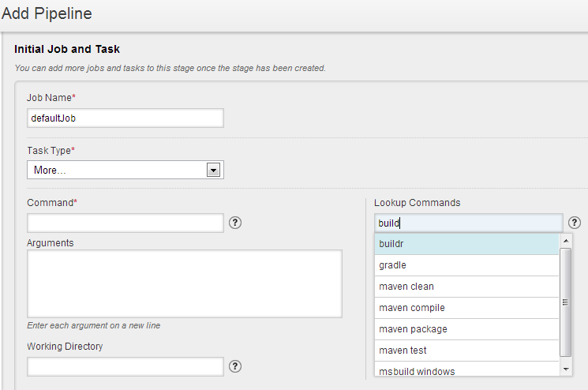The height and width of the screenshot is (390, 588).
Task: Click the suggestions list scrollbar thumb
Action: click(565, 302)
